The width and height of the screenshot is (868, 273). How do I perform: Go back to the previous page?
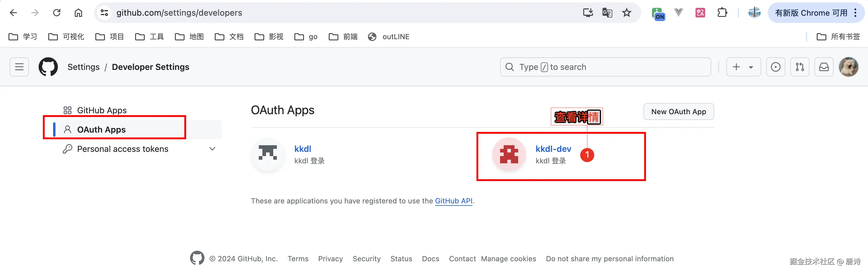coord(13,13)
